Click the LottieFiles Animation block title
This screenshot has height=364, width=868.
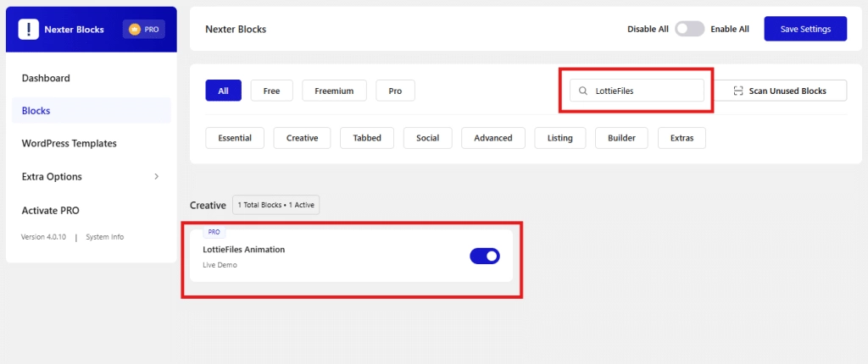pos(244,250)
